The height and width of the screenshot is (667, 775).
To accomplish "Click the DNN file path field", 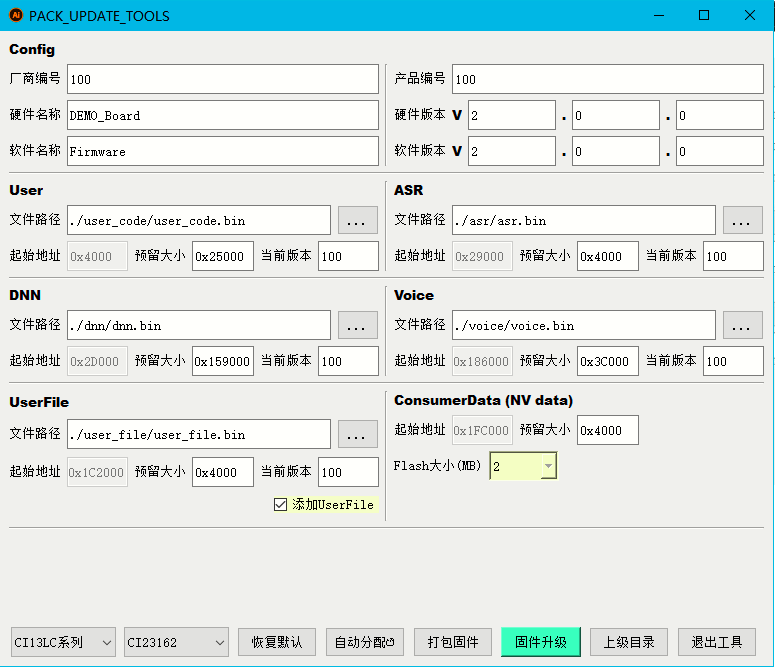I will pyautogui.click(x=199, y=325).
